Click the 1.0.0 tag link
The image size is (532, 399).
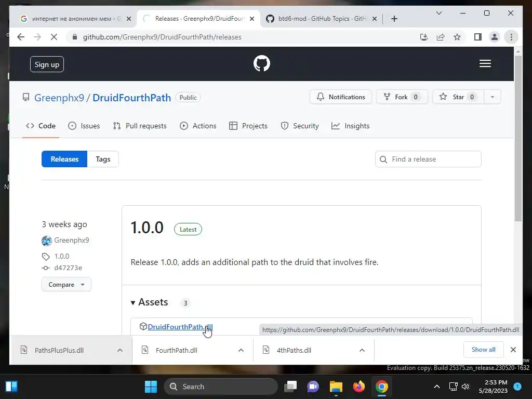[61, 256]
